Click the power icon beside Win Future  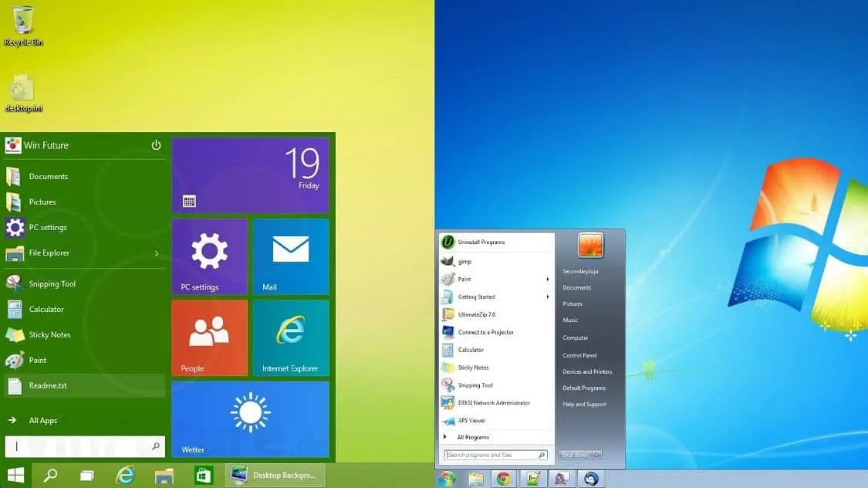[x=156, y=145]
